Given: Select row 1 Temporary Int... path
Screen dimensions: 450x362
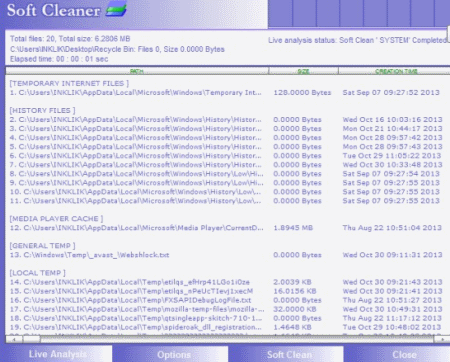Looking at the screenshot, I should 135,93.
